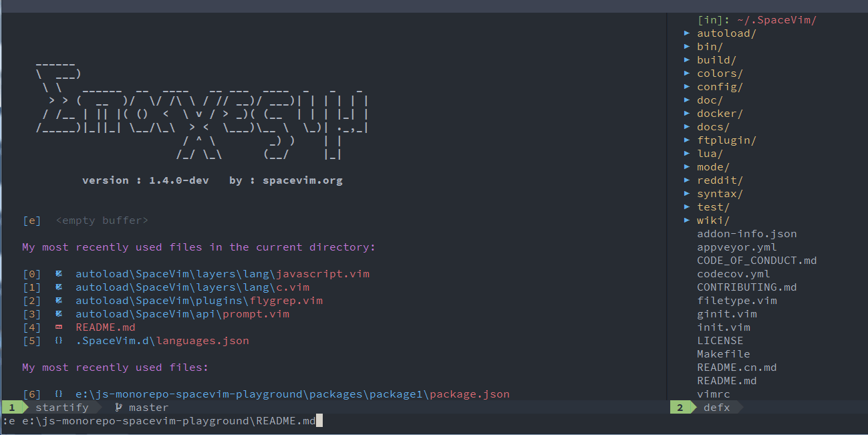Viewport: 868px width, 435px height.
Task: Expand the docker/ folder arrow
Action: pyautogui.click(x=687, y=114)
